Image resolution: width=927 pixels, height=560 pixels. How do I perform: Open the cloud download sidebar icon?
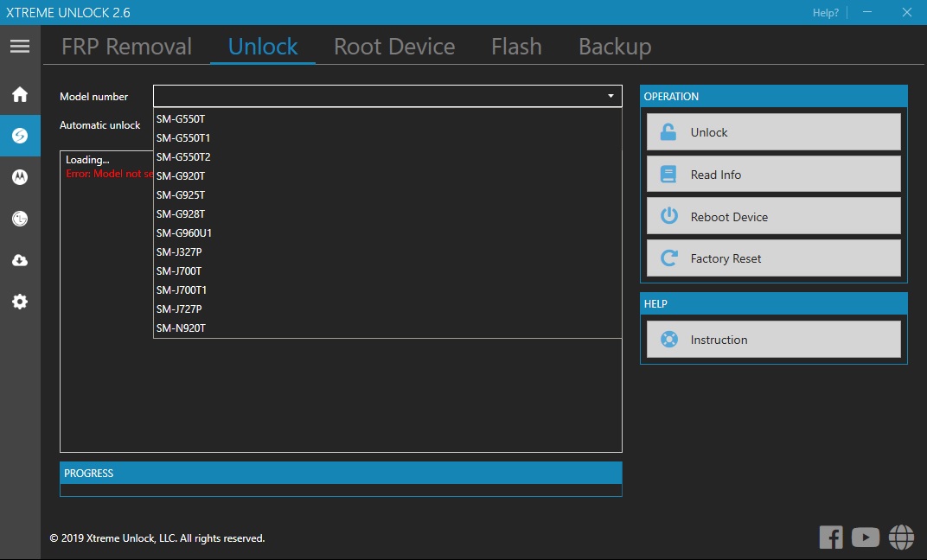coord(20,260)
